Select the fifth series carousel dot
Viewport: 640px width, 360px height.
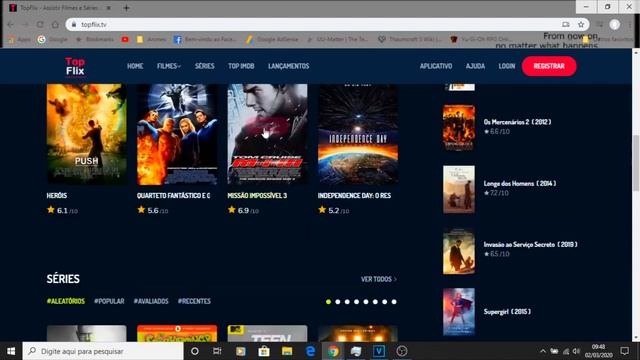(x=366, y=302)
